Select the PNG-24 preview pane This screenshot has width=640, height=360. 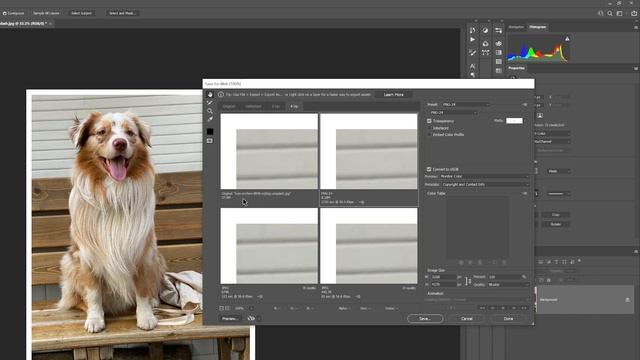coord(369,151)
